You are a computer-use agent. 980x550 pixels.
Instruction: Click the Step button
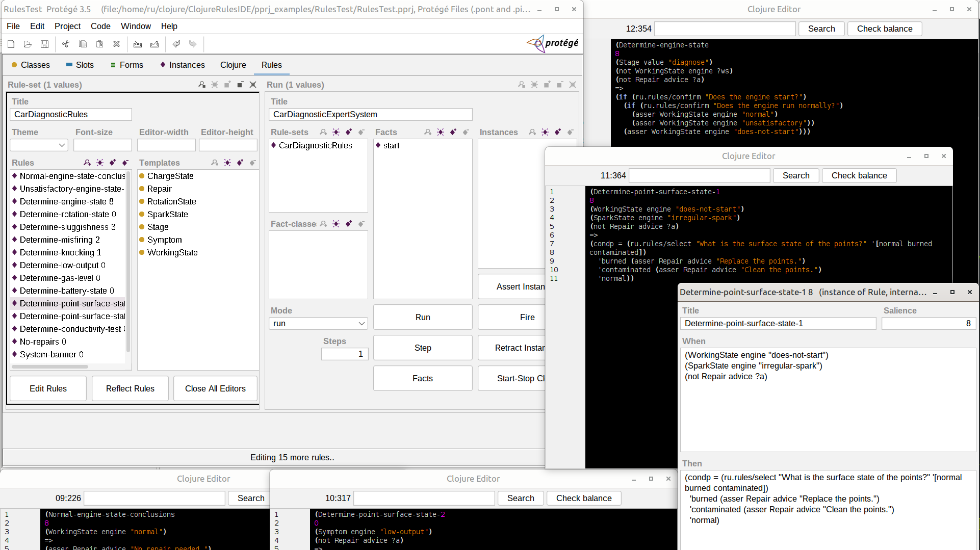[423, 348]
